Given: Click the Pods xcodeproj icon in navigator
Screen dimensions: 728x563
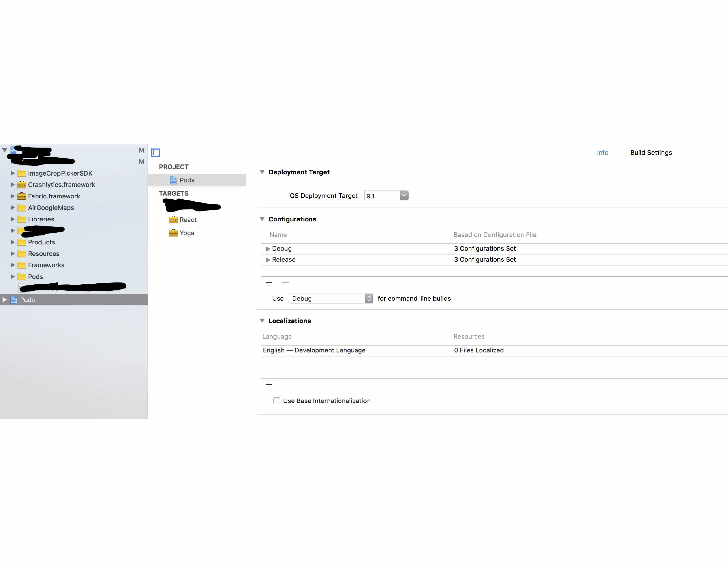Looking at the screenshot, I should [x=14, y=300].
